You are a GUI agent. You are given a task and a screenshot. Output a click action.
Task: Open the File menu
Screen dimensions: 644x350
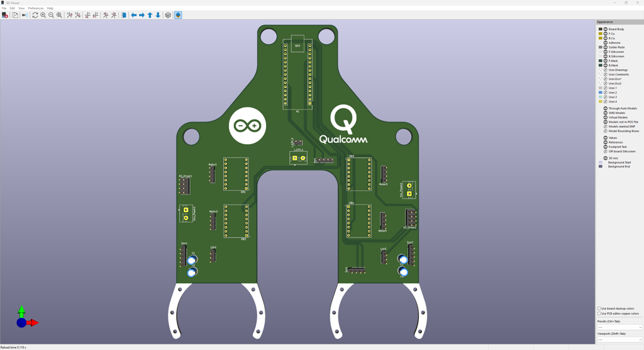pos(4,8)
